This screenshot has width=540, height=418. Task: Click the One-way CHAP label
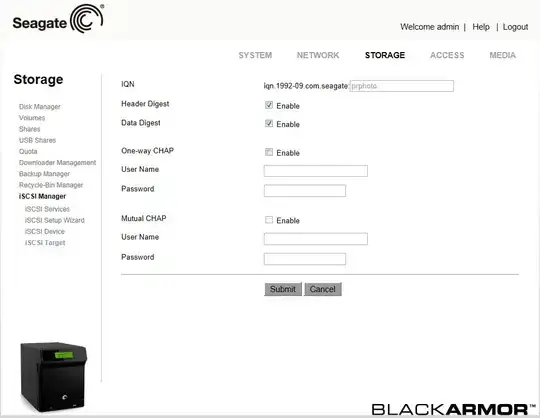(147, 150)
